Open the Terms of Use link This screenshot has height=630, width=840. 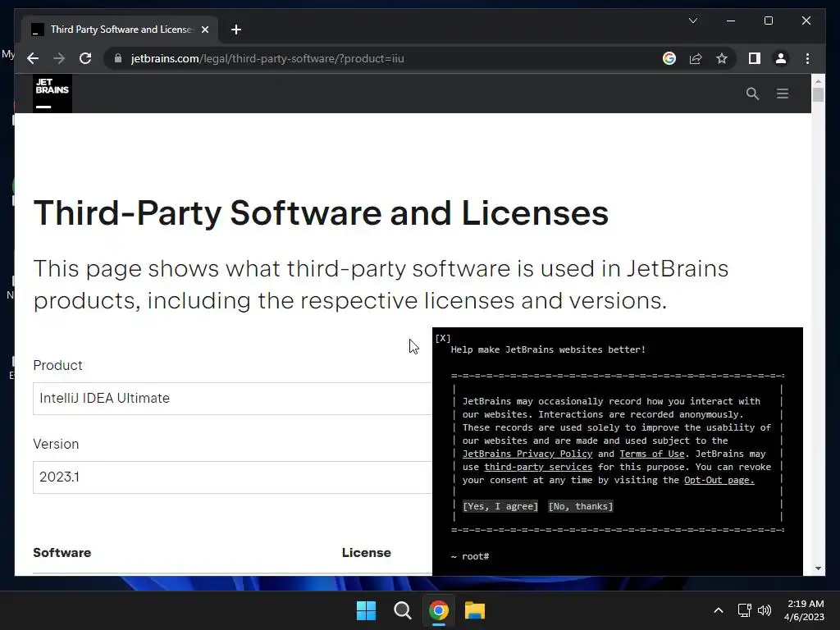(x=652, y=454)
